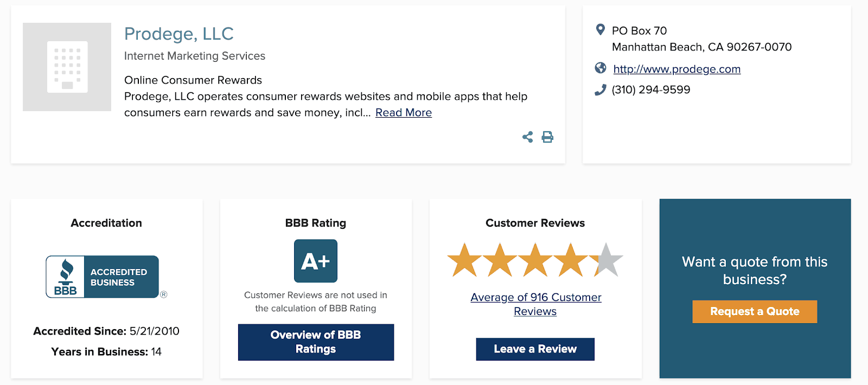Click the Manhattan Beach address text

click(701, 47)
